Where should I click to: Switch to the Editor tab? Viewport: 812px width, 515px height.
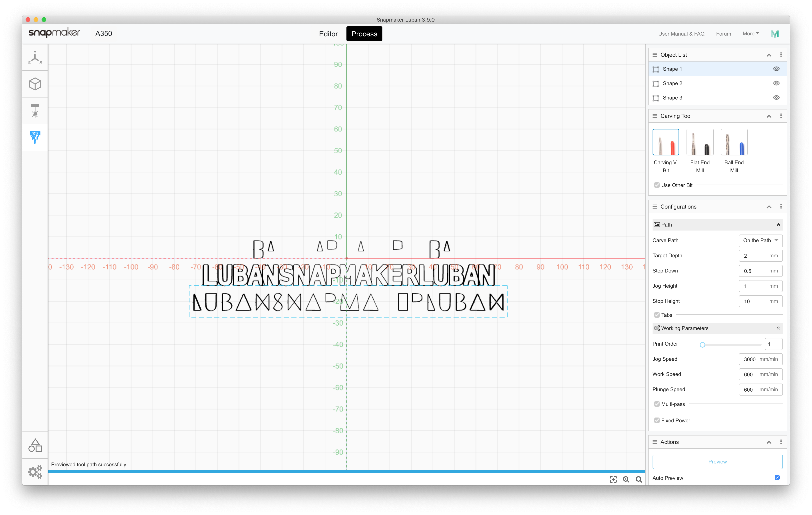[328, 34]
